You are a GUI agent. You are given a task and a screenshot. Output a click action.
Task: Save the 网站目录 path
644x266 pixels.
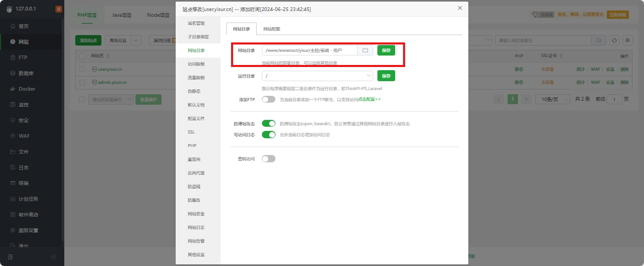coord(386,50)
